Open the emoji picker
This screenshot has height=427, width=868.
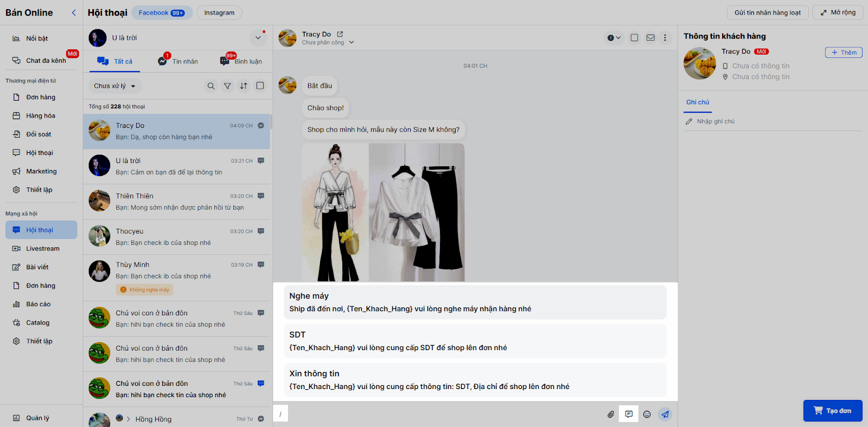(647, 415)
